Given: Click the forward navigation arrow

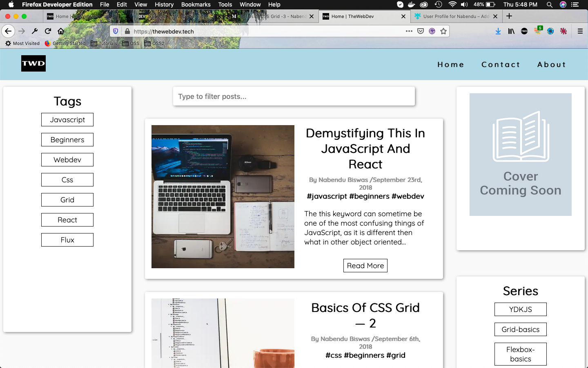Looking at the screenshot, I should click(x=22, y=31).
